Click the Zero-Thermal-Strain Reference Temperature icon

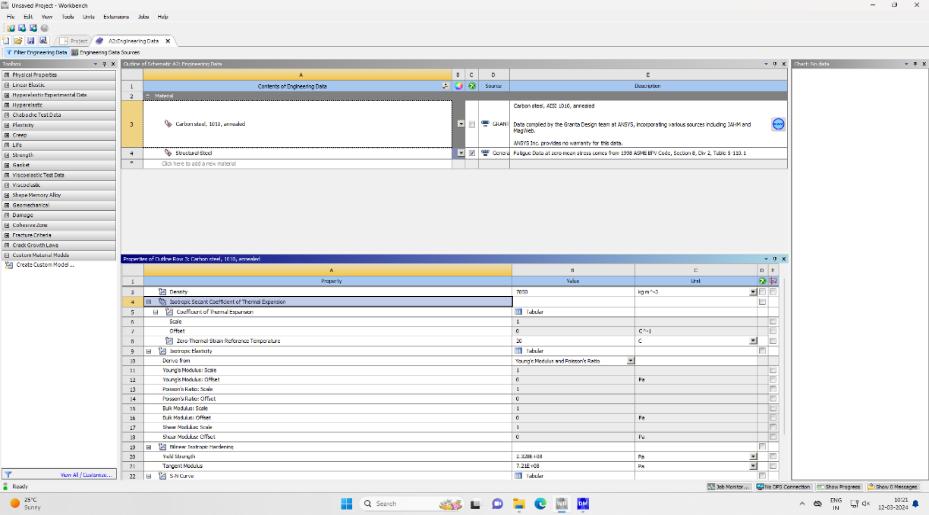[x=169, y=341]
